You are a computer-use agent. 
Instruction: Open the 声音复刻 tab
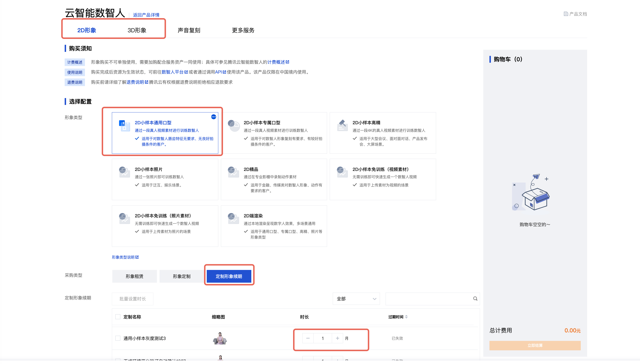coord(189,30)
